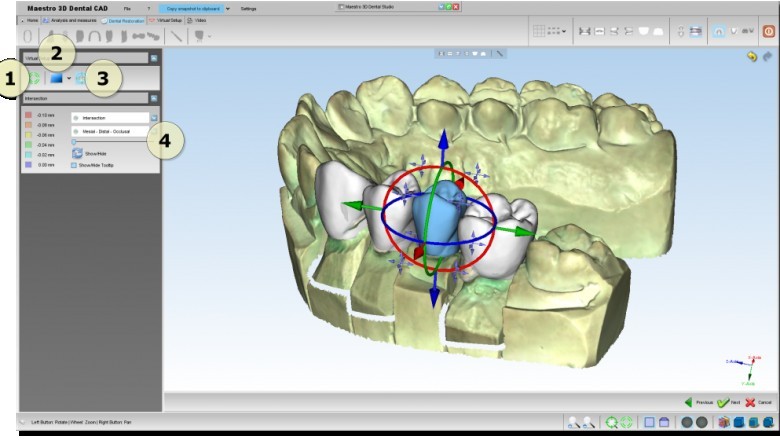Open dropdown arrow beside tooth library icon
Viewport: 780px width, 440px height.
209,36
